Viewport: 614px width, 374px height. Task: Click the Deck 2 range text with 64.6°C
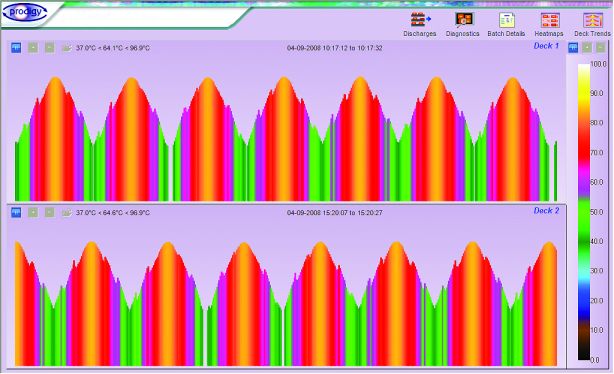pyautogui.click(x=113, y=213)
